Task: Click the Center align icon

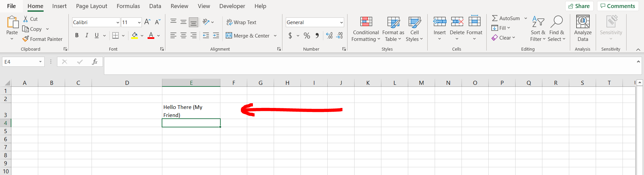Action: (183, 36)
